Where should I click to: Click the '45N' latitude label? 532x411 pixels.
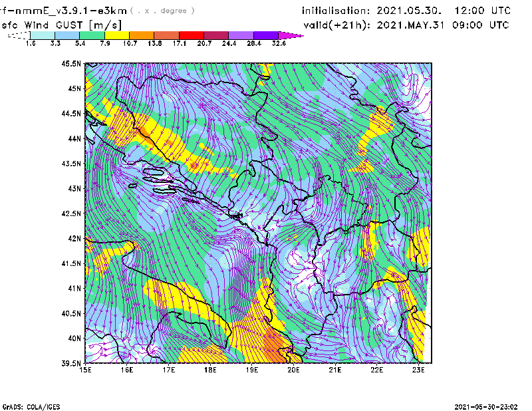[x=74, y=88]
